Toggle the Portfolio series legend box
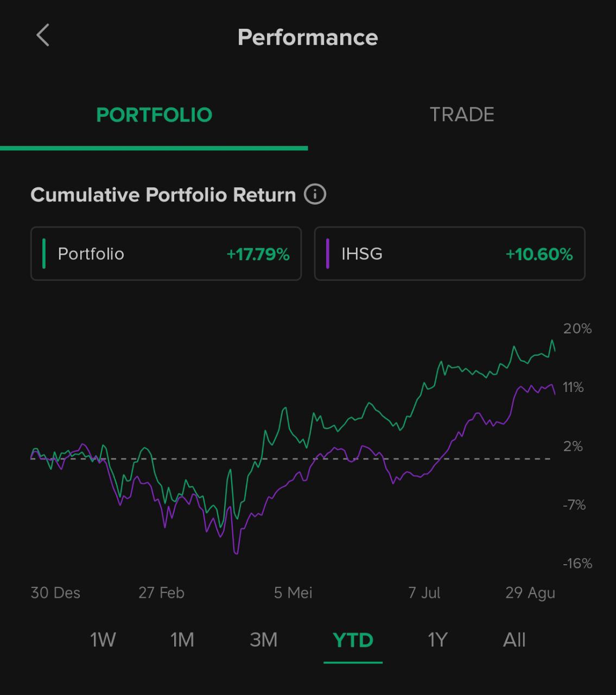Viewport: 616px width, 695px height. tap(166, 254)
